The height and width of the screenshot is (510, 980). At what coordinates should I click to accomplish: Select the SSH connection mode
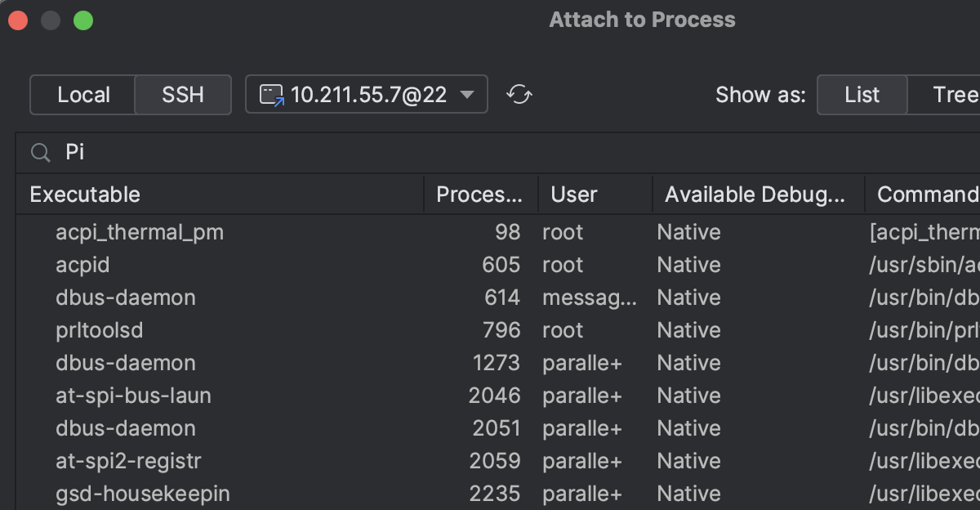[x=183, y=95]
